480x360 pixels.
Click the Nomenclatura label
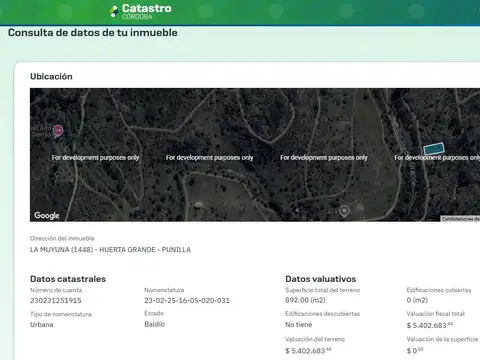(164, 290)
